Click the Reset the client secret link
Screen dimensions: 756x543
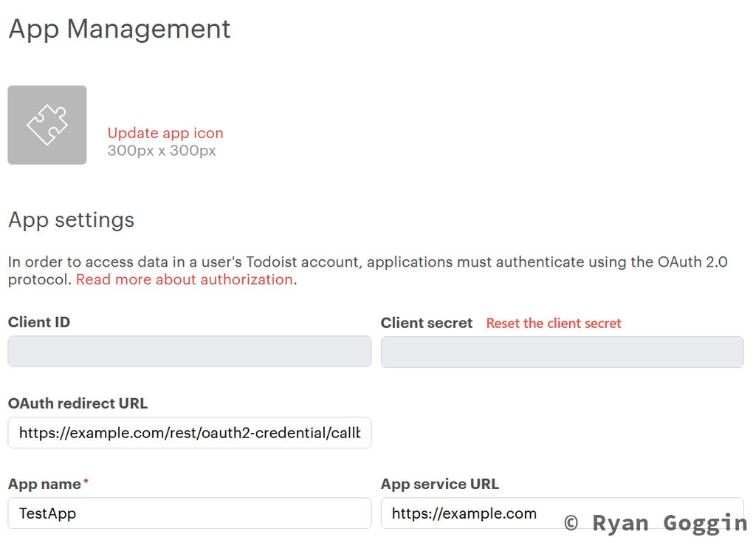(x=554, y=323)
